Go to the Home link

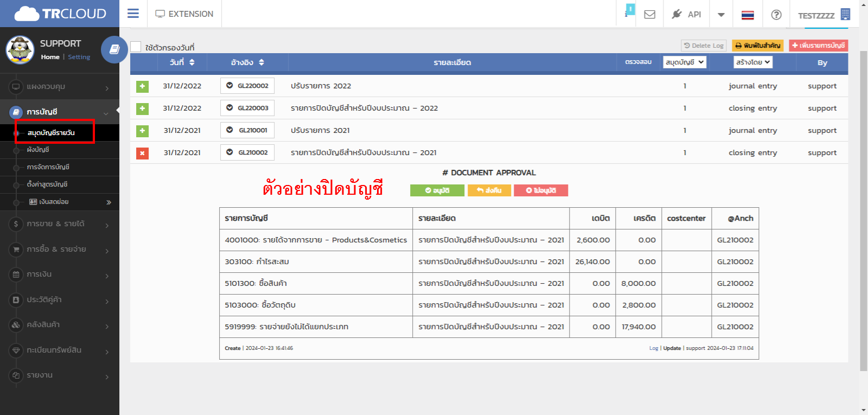tap(50, 57)
